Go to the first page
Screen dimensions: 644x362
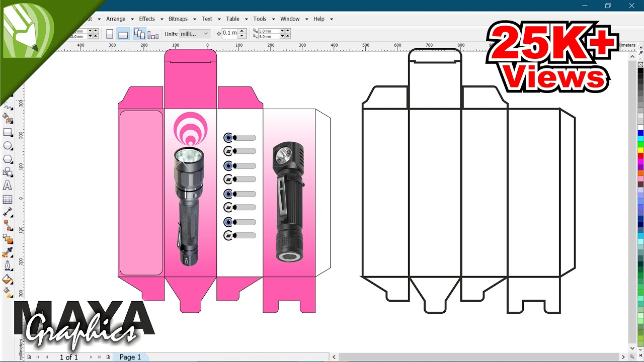38,357
